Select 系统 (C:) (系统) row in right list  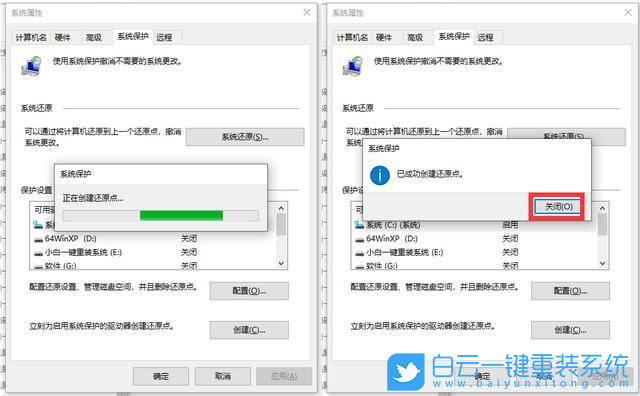tap(475, 225)
